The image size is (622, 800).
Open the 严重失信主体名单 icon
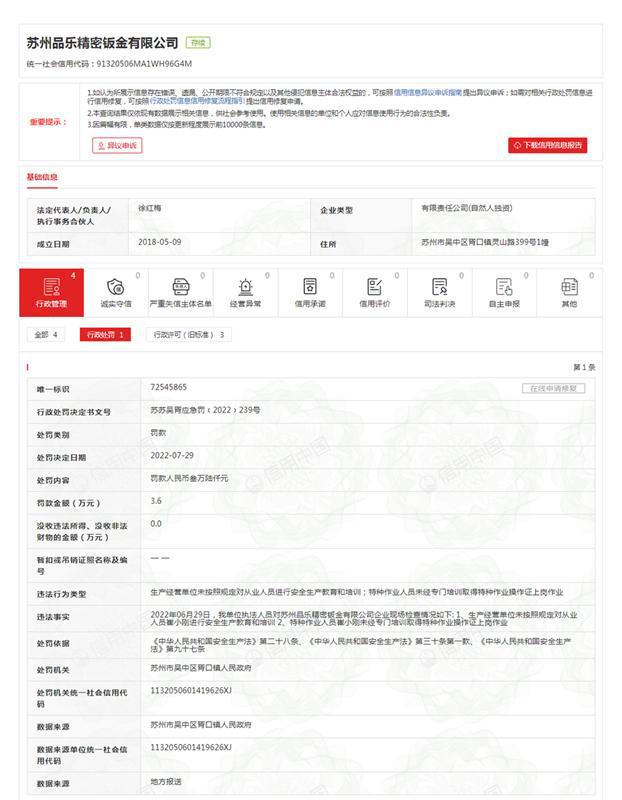[x=181, y=287]
